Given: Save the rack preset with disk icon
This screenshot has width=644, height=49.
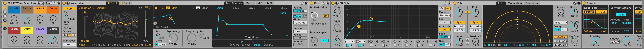Looking at the screenshot, I should pyautogui.click(x=59, y=3).
